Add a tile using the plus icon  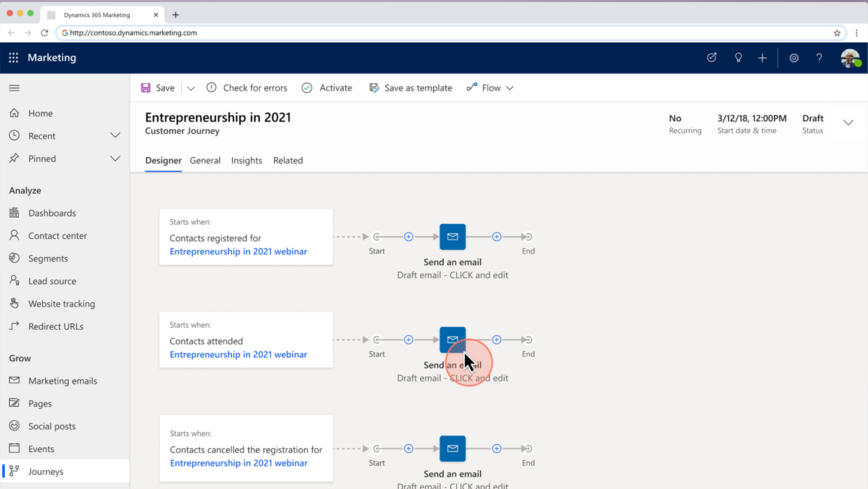coord(409,237)
